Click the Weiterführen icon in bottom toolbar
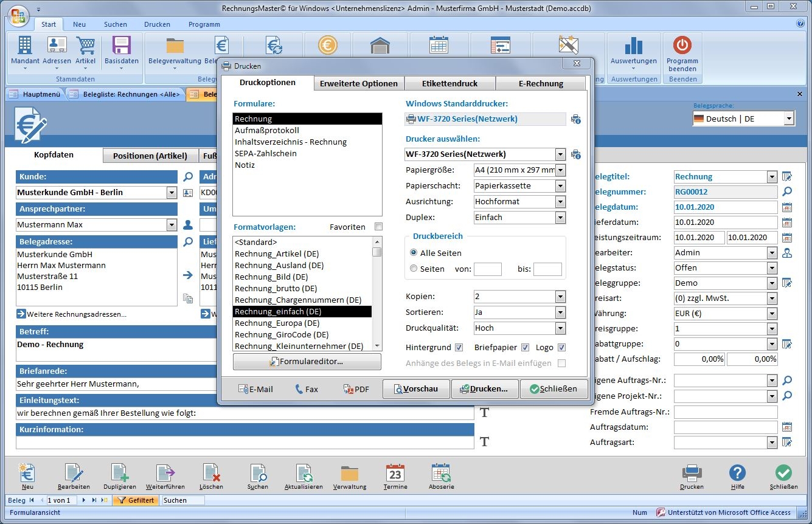812x524 pixels. point(165,473)
